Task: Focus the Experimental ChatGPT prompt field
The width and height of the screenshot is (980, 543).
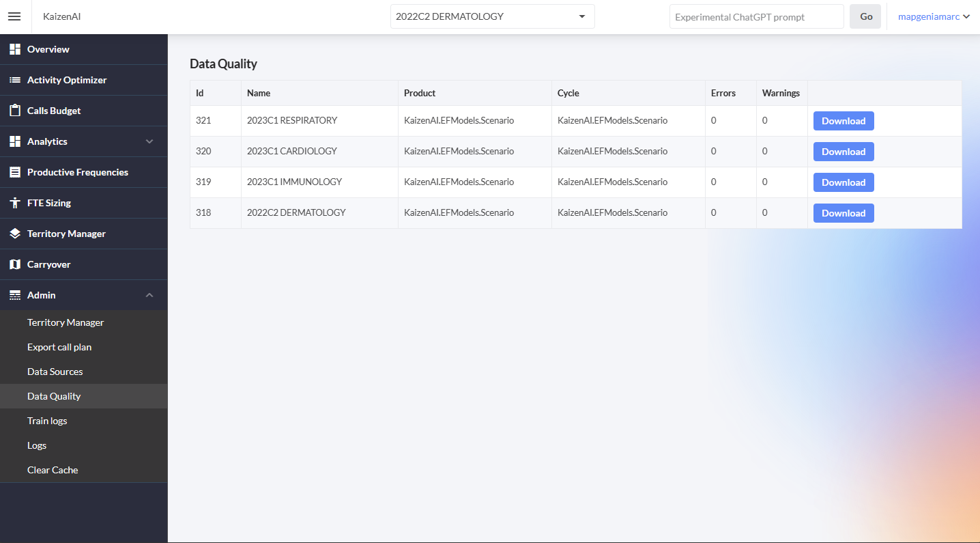Action: click(757, 16)
